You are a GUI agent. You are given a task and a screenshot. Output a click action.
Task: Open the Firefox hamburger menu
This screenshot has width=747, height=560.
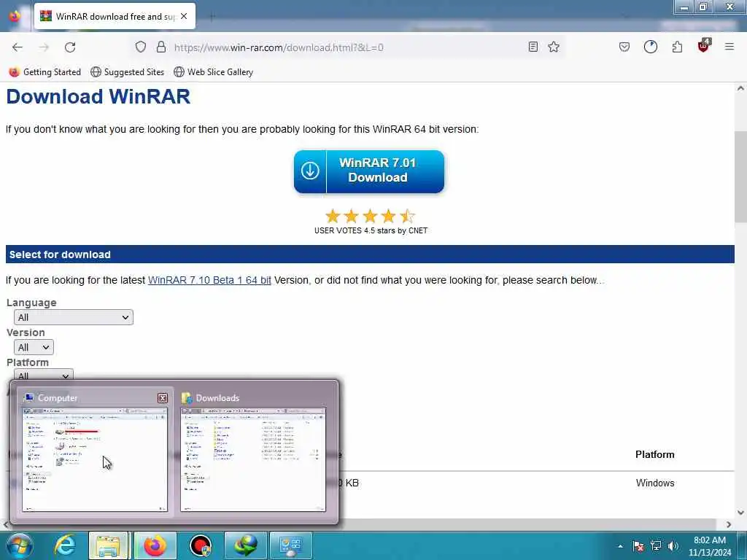point(729,47)
